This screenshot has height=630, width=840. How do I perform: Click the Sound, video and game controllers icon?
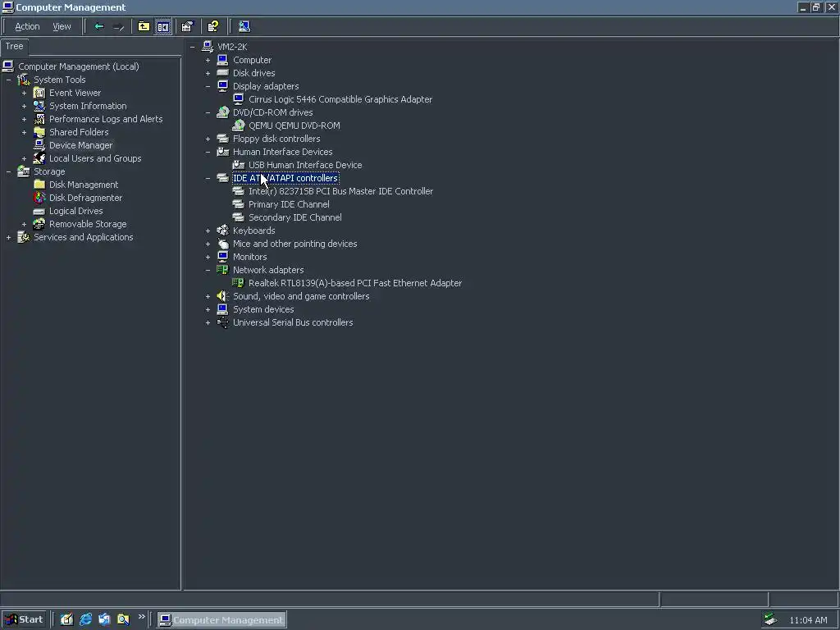tap(223, 296)
